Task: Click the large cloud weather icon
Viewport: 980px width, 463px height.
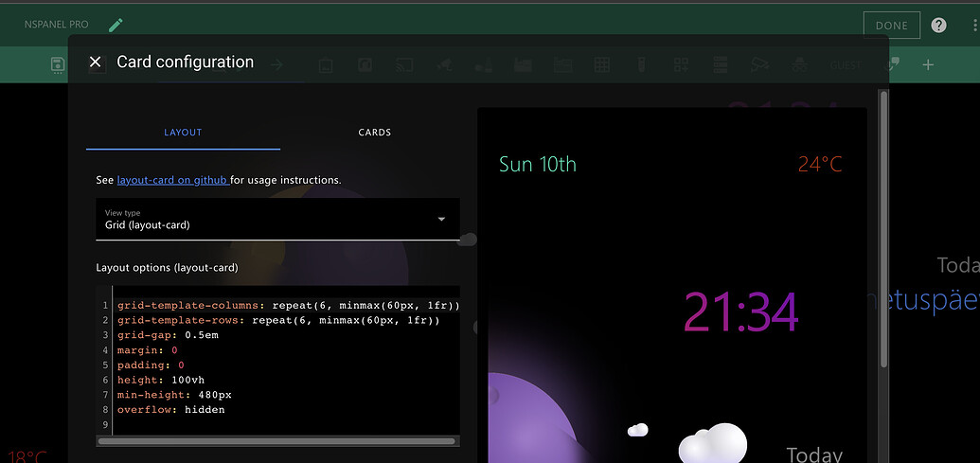Action: tap(713, 442)
